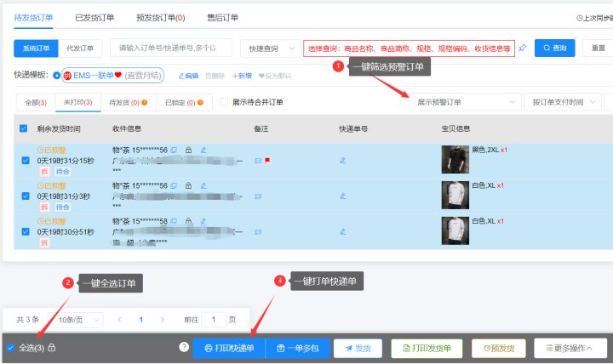Switch to the 待发货订单 tab
The image size is (613, 364).
(x=33, y=18)
